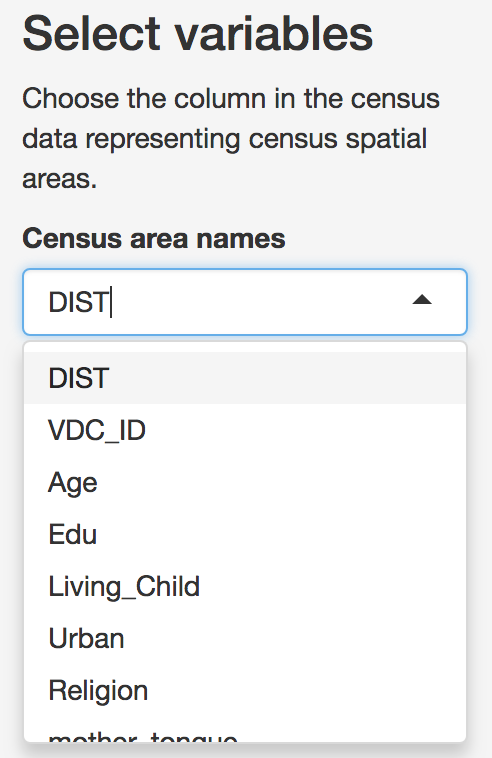Click empty space inside the combo box
Image resolution: width=492 pixels, height=758 pixels.
coord(261,302)
